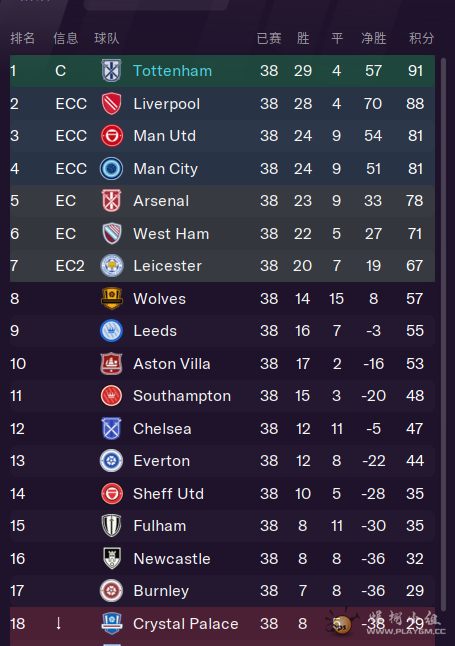Viewport: 455px width, 646px height.
Task: Open the Arsenal team link
Action: coord(161,201)
